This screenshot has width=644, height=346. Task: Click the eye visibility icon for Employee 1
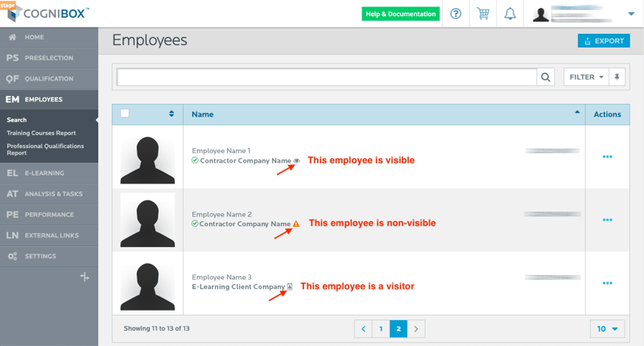(296, 161)
